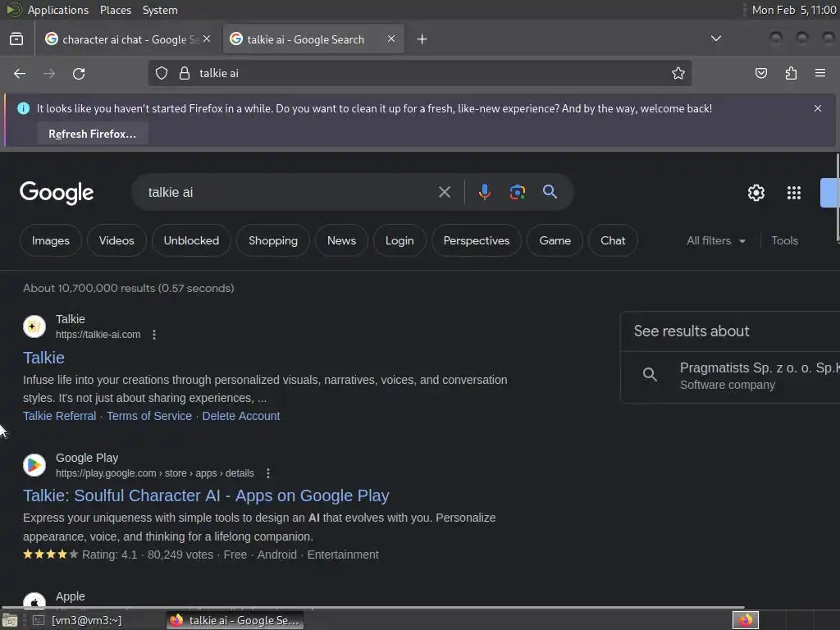840x630 pixels.
Task: Open the Extensions puzzle icon
Action: [791, 73]
